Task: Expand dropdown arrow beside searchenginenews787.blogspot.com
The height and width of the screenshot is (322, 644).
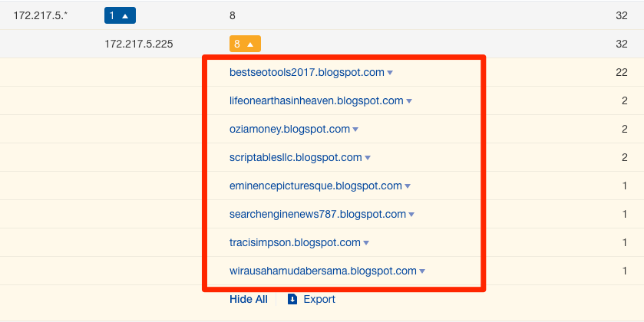Action: (411, 215)
